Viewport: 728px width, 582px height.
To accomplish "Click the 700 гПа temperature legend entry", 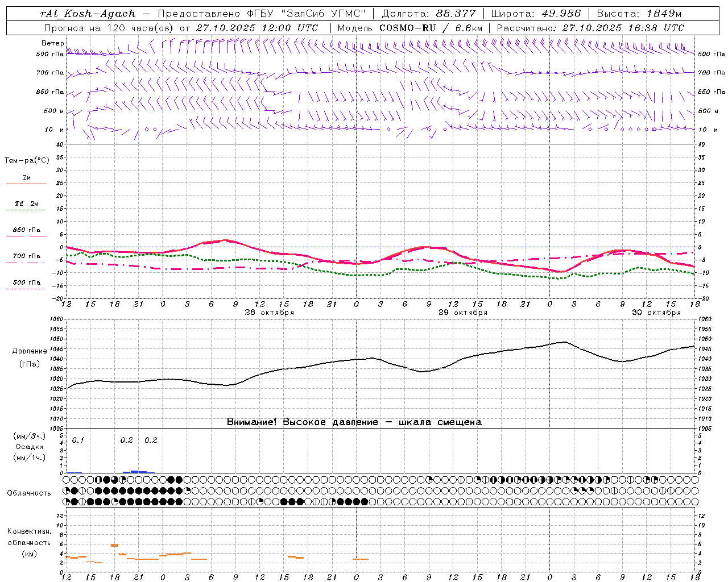I will 27,256.
